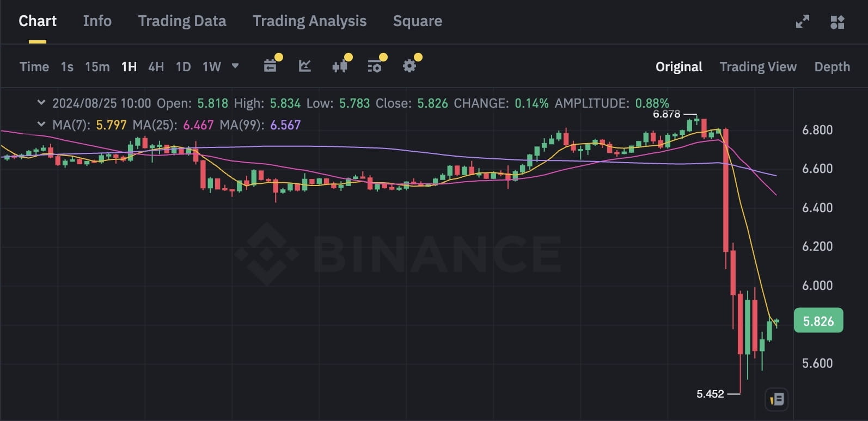Switch chart mode to Depth
The image size is (868, 421).
(832, 67)
